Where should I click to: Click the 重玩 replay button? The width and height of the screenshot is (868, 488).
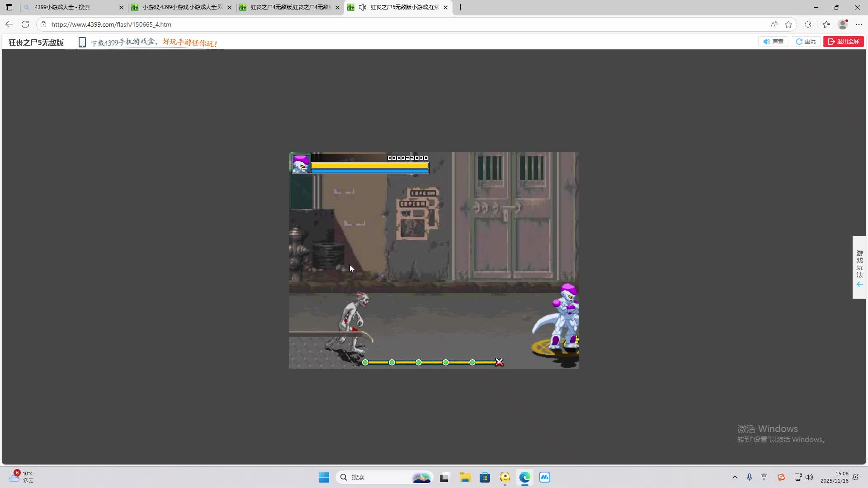click(x=806, y=42)
